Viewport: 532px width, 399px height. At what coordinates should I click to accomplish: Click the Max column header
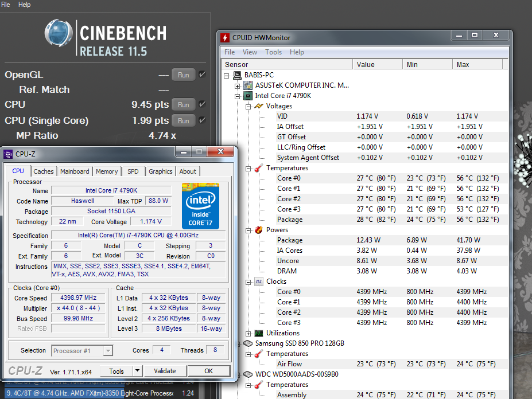(x=477, y=64)
